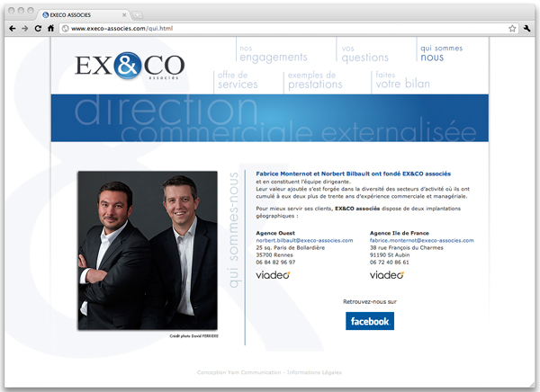Close the EXECO ASSOCIES tab
This screenshot has height=392, width=540.
tap(124, 14)
